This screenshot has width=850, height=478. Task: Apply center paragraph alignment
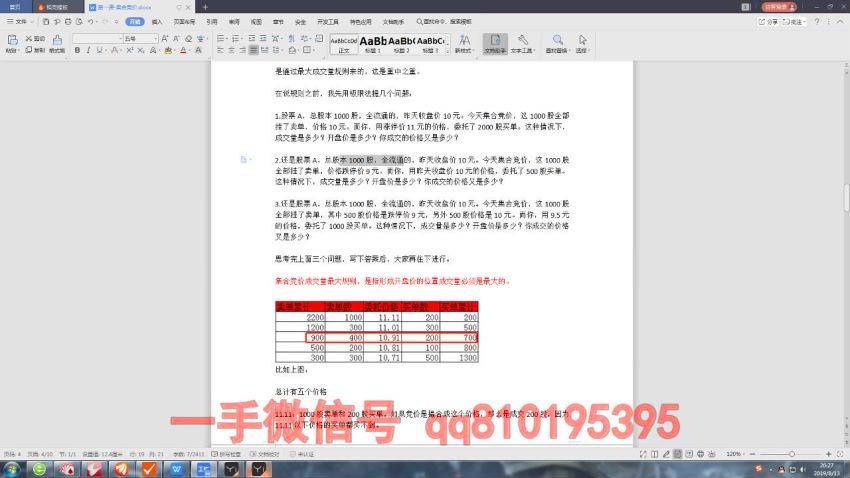pyautogui.click(x=229, y=49)
